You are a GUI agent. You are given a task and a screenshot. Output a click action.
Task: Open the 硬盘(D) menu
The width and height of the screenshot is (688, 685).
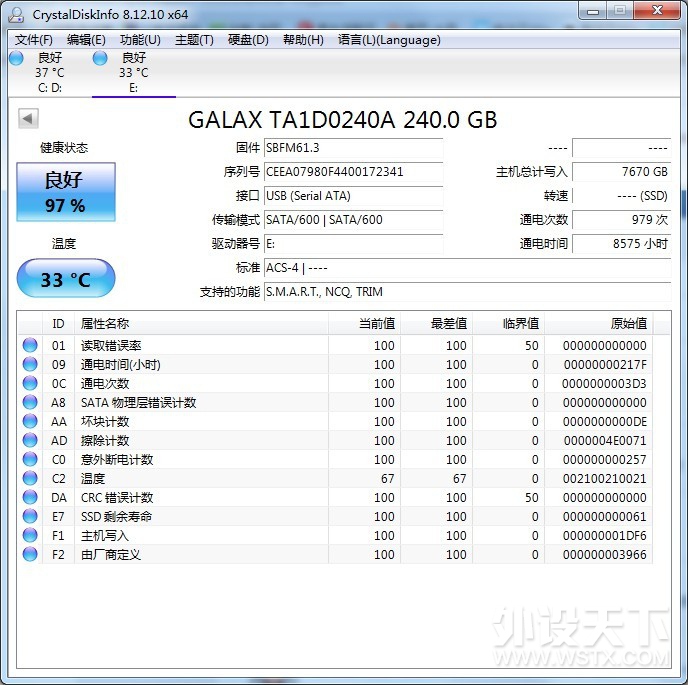[248, 40]
